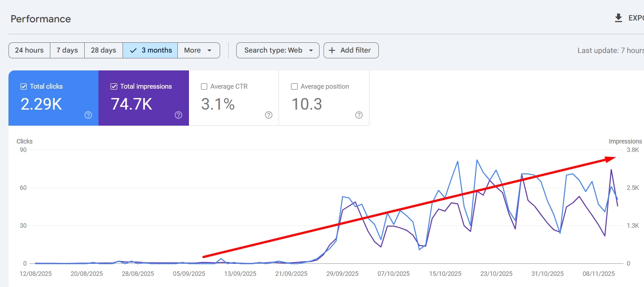The height and width of the screenshot is (287, 644).
Task: Click the 2.5K impressions axis label
Action: (x=633, y=188)
